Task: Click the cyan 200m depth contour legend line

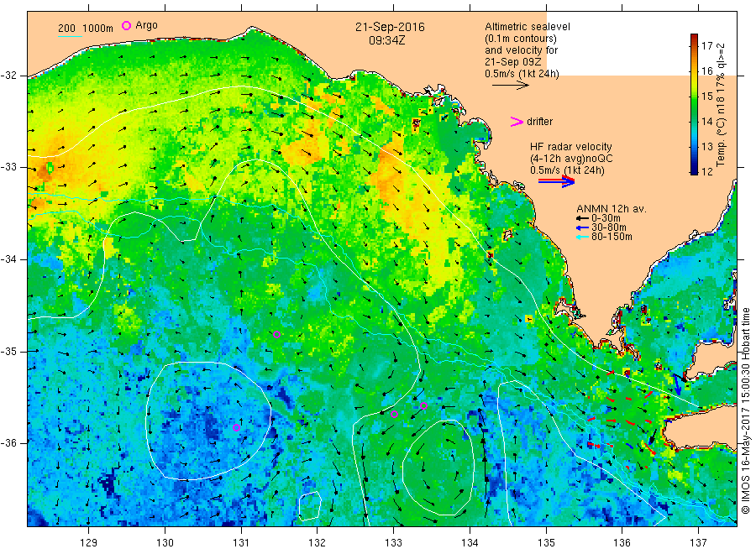Action: click(x=70, y=35)
